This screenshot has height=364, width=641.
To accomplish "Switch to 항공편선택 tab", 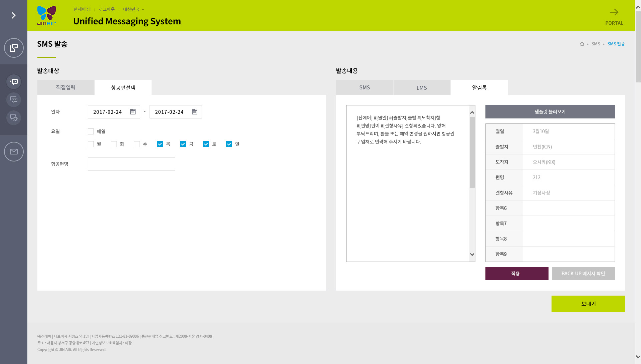I will tap(123, 87).
